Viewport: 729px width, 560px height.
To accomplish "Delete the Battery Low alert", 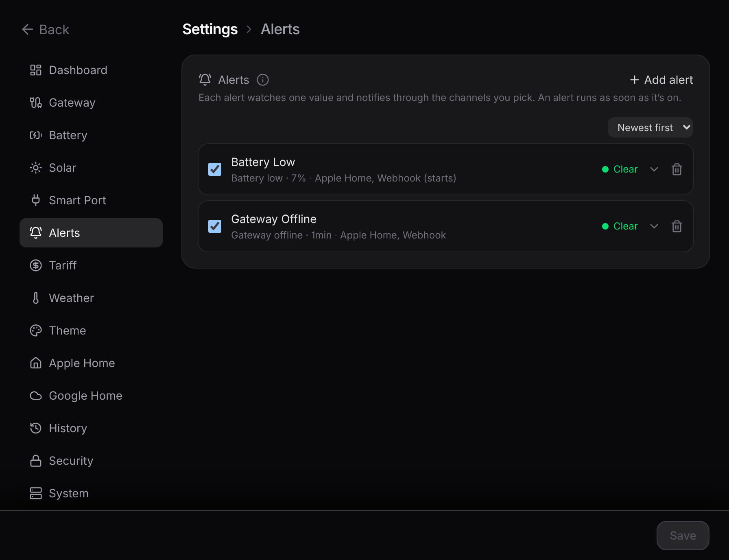I will [x=677, y=169].
